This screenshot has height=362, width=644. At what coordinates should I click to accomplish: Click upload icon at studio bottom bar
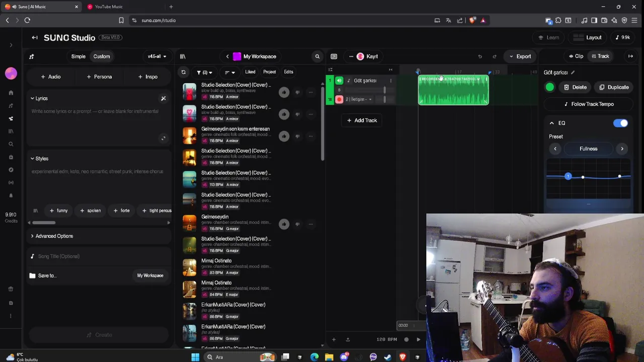(348, 339)
